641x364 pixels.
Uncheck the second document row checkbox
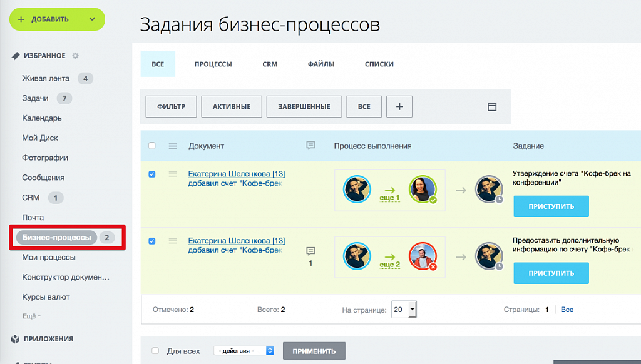(x=152, y=241)
